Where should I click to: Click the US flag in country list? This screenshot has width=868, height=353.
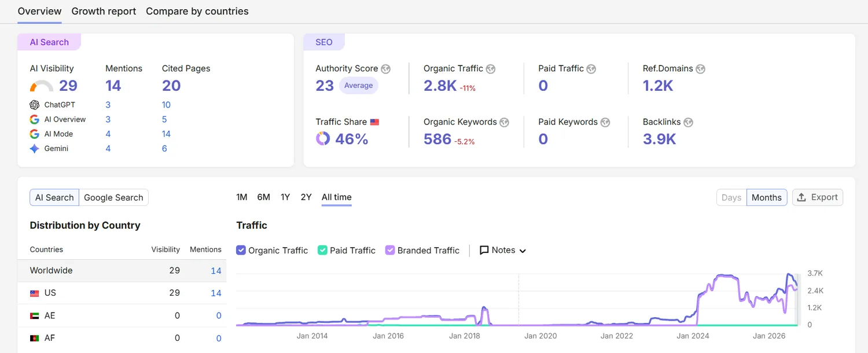(35, 293)
